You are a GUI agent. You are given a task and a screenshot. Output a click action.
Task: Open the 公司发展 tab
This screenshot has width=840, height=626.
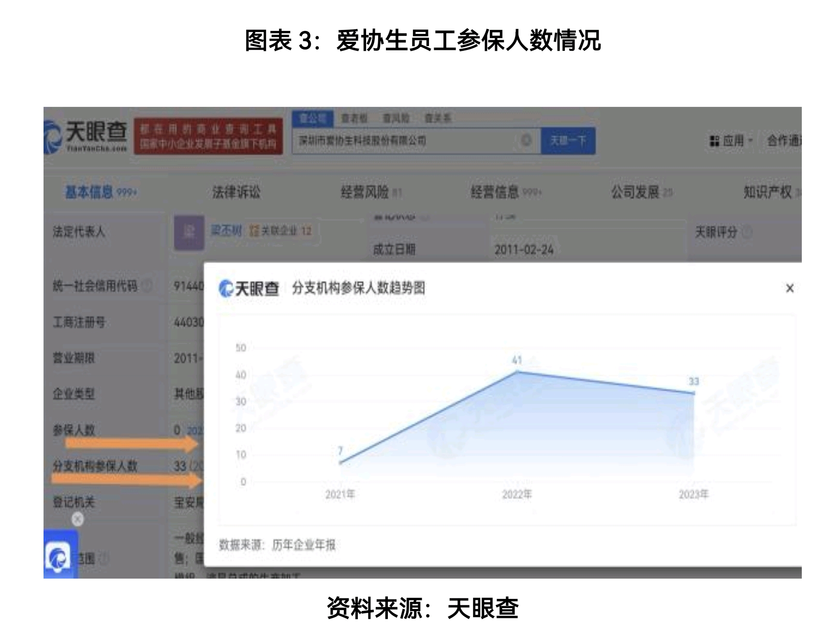(635, 193)
